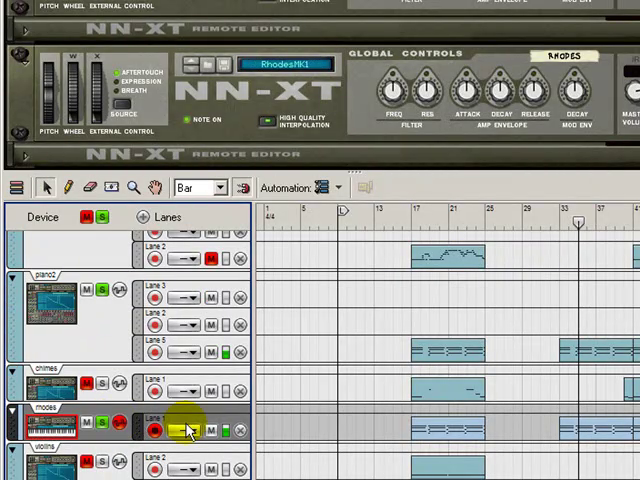Viewport: 640px width, 480px height.
Task: Unmute the red-muted Lane 2 above piano2
Action: click(x=211, y=259)
